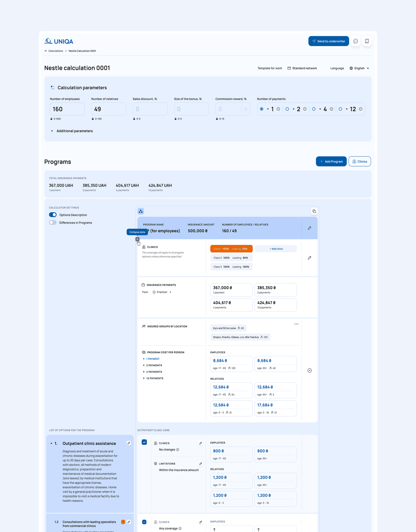Click the plus icon in Commission reward field
This screenshot has width=416, height=532.
click(246, 109)
